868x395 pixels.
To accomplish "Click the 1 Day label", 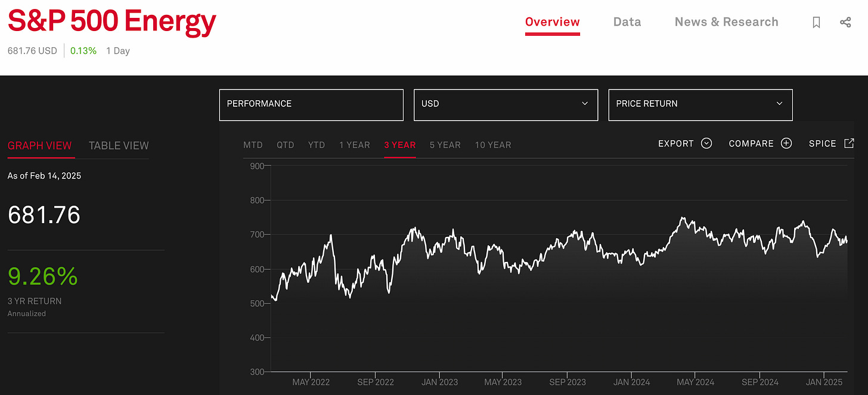I will (x=118, y=51).
